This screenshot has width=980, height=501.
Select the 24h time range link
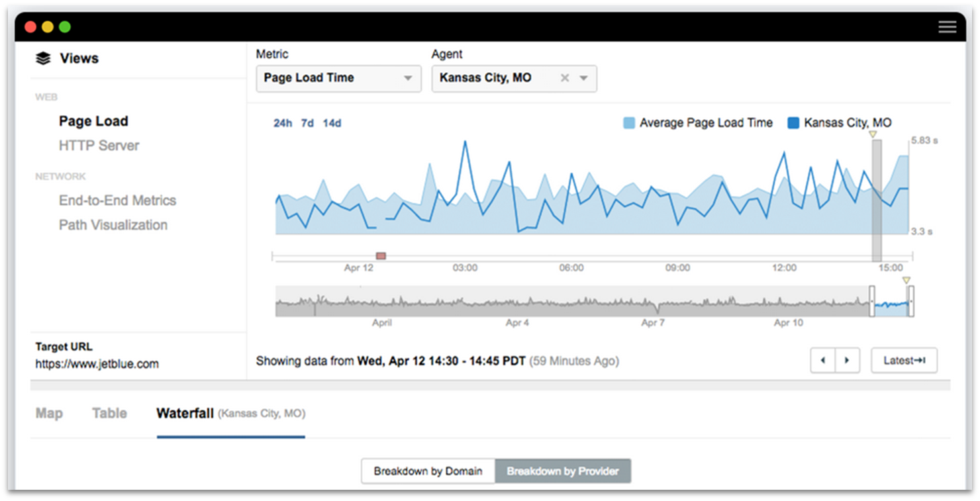pyautogui.click(x=283, y=123)
